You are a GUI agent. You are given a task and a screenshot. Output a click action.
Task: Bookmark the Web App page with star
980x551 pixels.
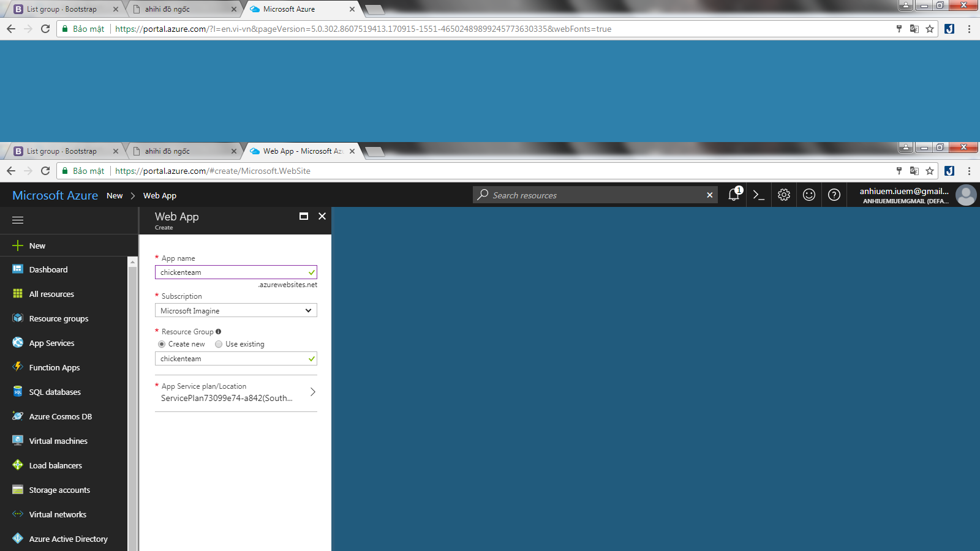pos(930,171)
